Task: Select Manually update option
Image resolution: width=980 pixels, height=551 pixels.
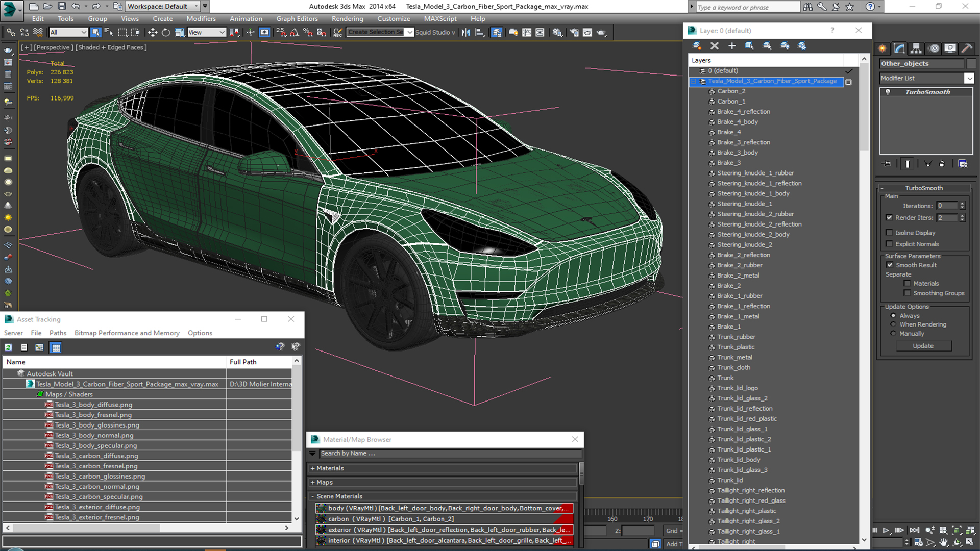Action: (x=893, y=334)
